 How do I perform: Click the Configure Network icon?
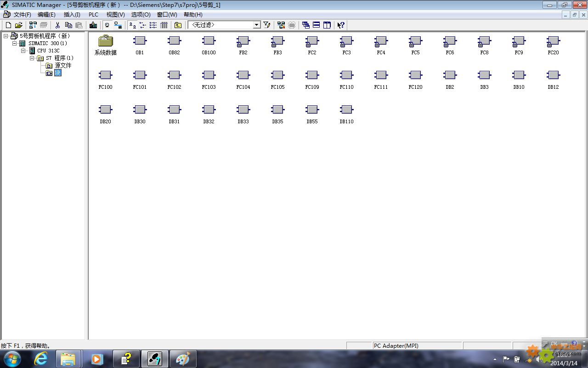[281, 25]
